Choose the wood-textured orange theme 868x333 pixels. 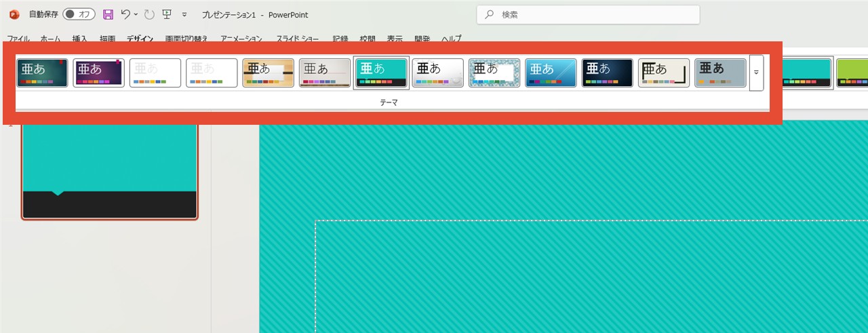click(x=269, y=73)
